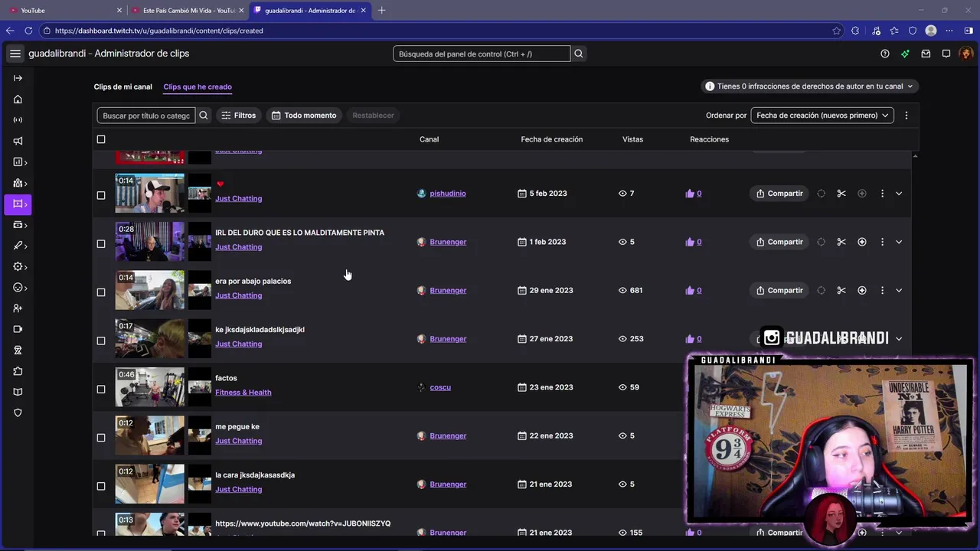Click the clips list vertical scrollbar
Image resolution: width=980 pixels, height=551 pixels.
(x=916, y=344)
